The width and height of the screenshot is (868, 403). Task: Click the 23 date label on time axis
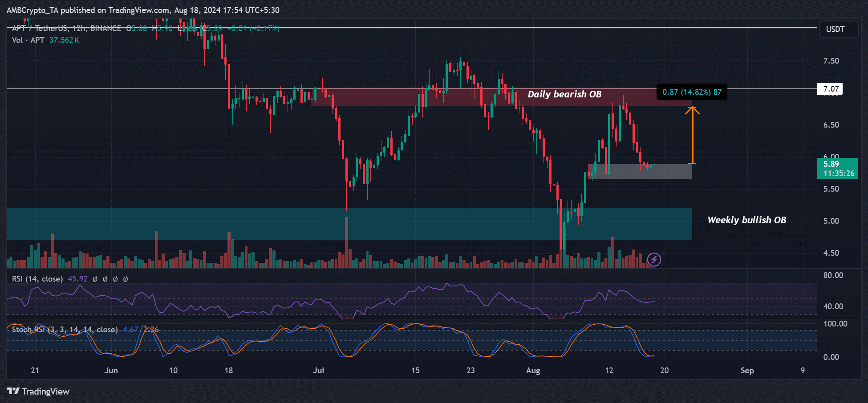coord(471,371)
